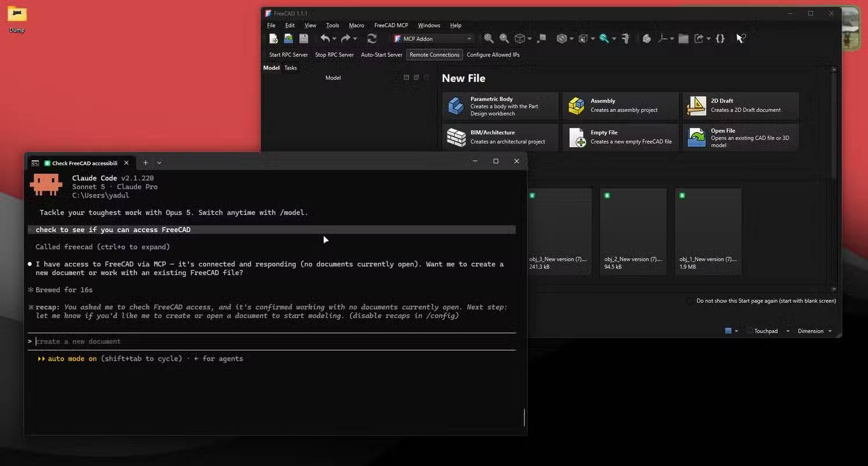868x466 pixels.
Task: Switch to the Tasks tab
Action: point(290,68)
